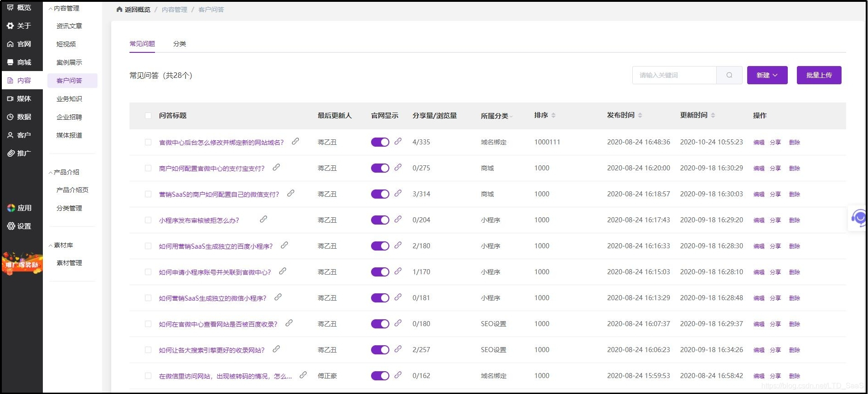Copy link icon beside 百度小程序 question title
Viewport: 868px width, 394px height.
(284, 246)
